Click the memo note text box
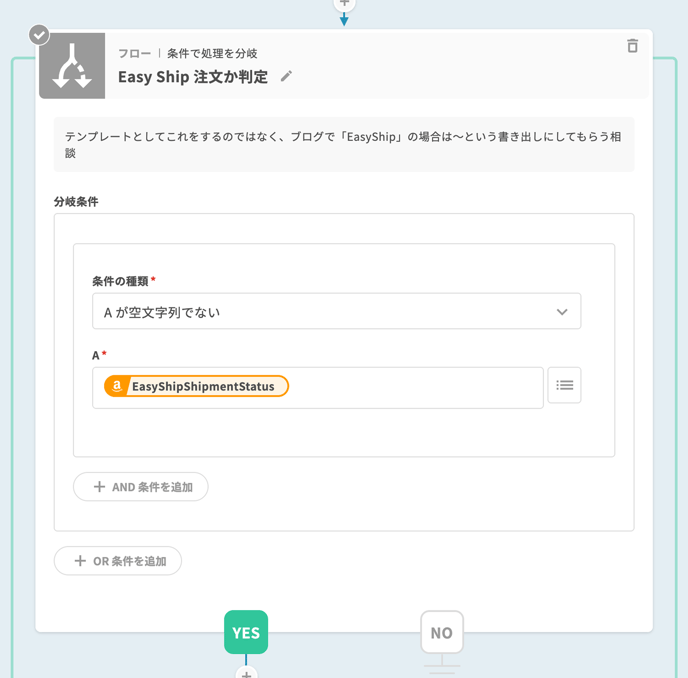688x678 pixels. pyautogui.click(x=343, y=144)
